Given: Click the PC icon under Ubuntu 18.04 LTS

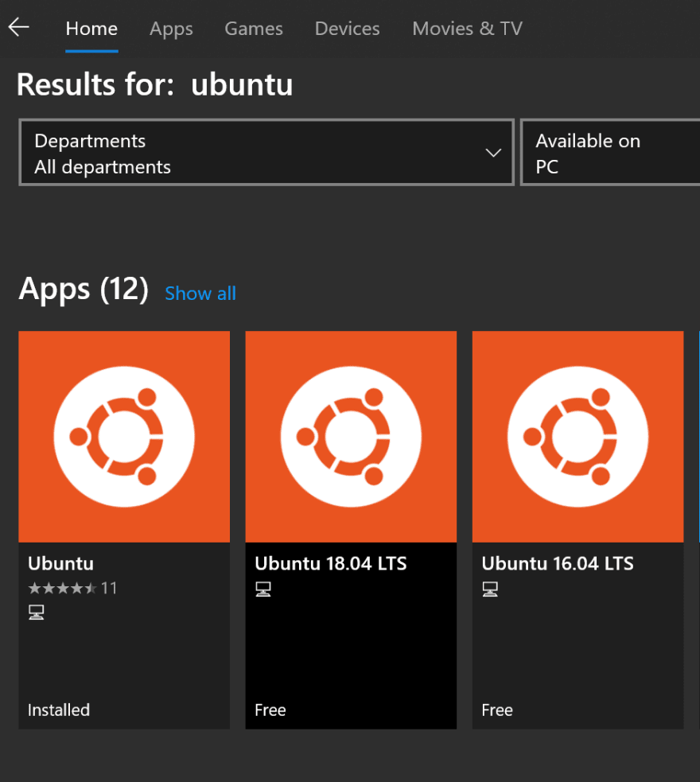Looking at the screenshot, I should [263, 589].
